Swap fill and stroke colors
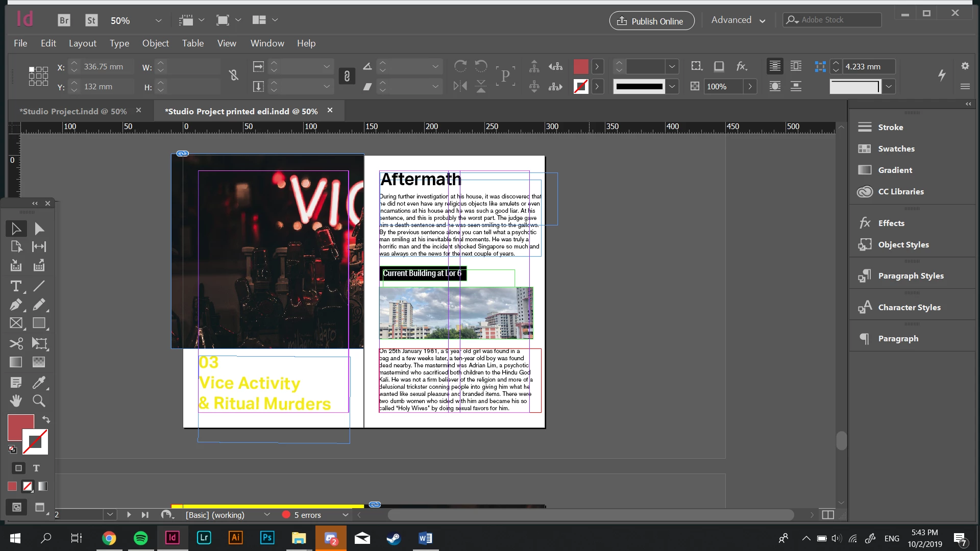 click(46, 419)
